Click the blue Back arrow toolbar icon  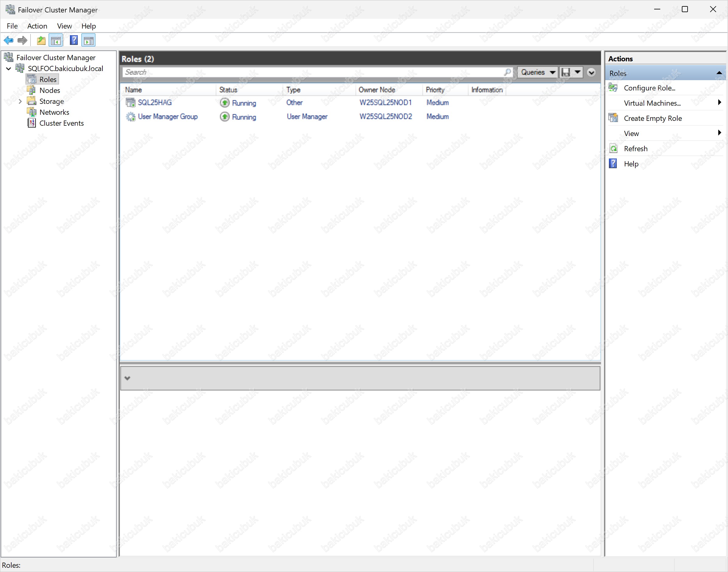pos(9,40)
